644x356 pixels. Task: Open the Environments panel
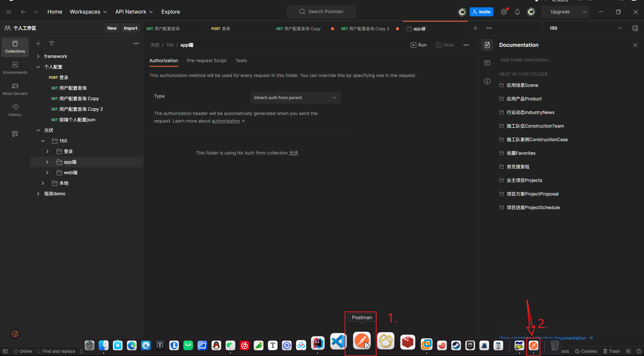15,67
